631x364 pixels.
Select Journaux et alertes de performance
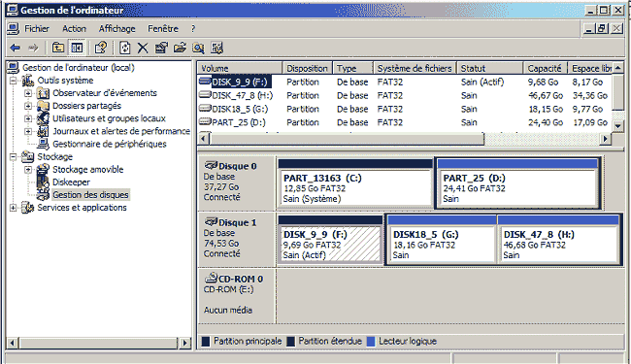[121, 131]
